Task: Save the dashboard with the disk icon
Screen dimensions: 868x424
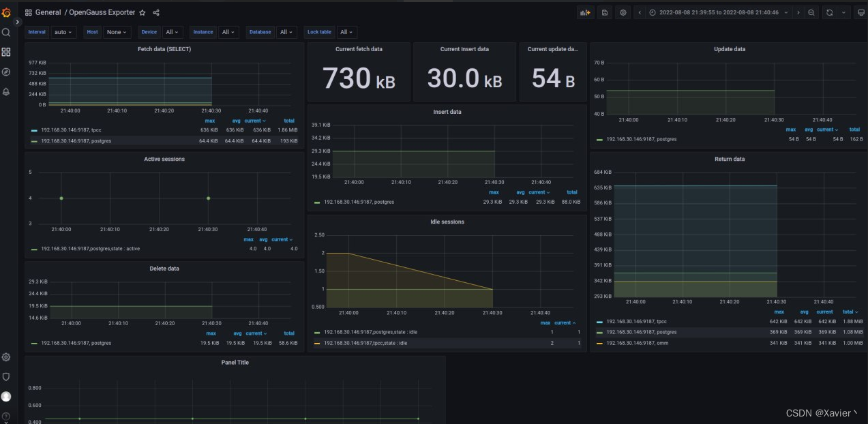Action: pos(604,12)
